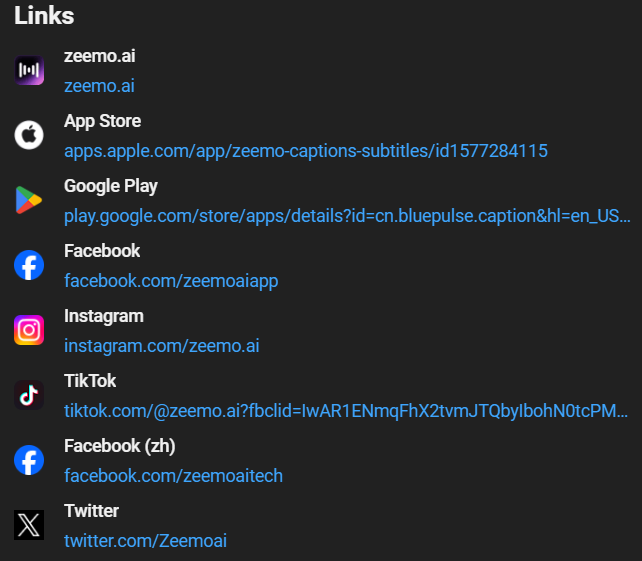642x561 pixels.
Task: Open the instagram.com/zeemo.ai link
Action: (162, 346)
